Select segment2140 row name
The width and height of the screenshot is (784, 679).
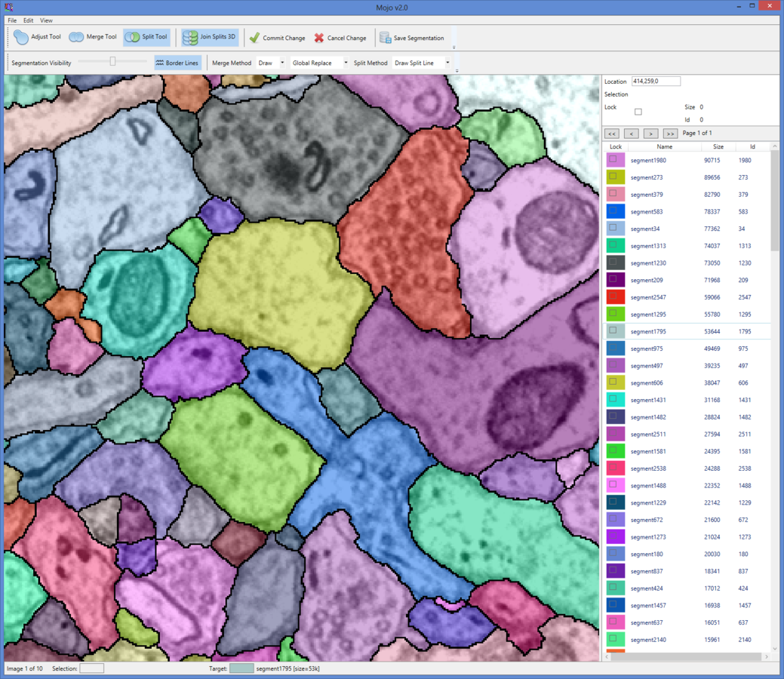(x=648, y=640)
